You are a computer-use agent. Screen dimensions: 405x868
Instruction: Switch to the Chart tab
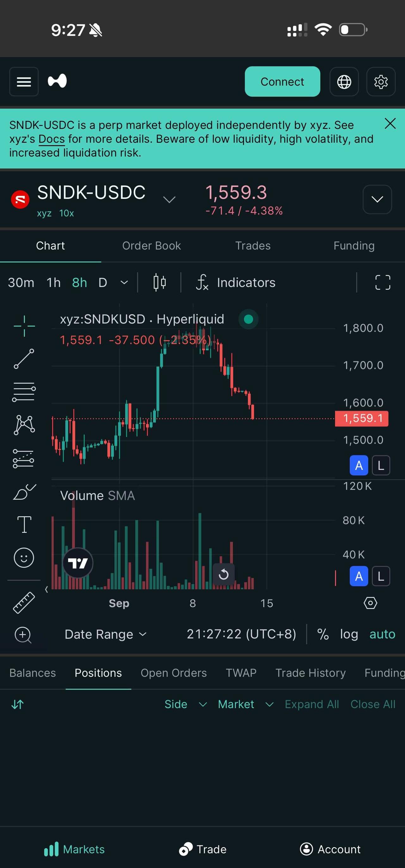pos(51,246)
